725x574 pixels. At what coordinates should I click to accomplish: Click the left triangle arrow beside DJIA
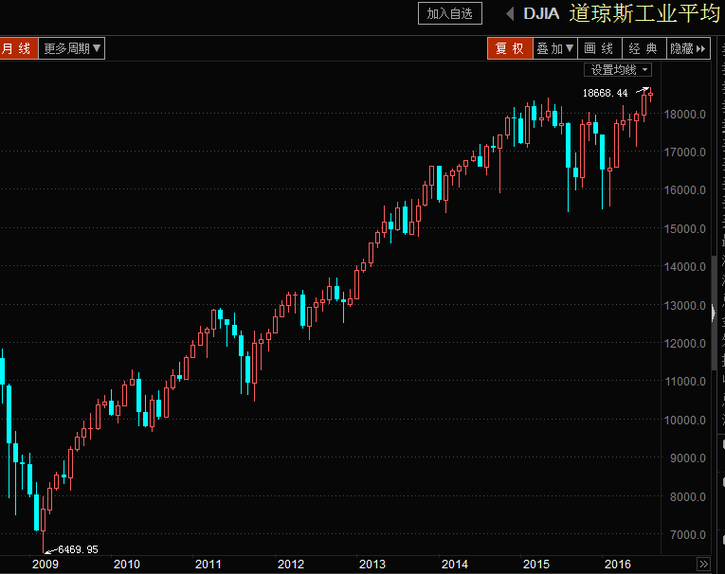pos(509,13)
